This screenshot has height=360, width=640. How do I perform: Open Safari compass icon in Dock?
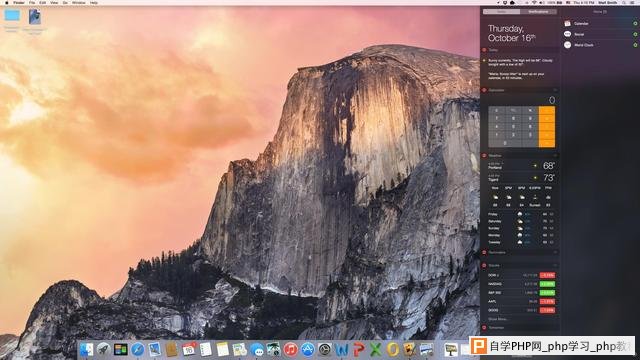[138, 349]
